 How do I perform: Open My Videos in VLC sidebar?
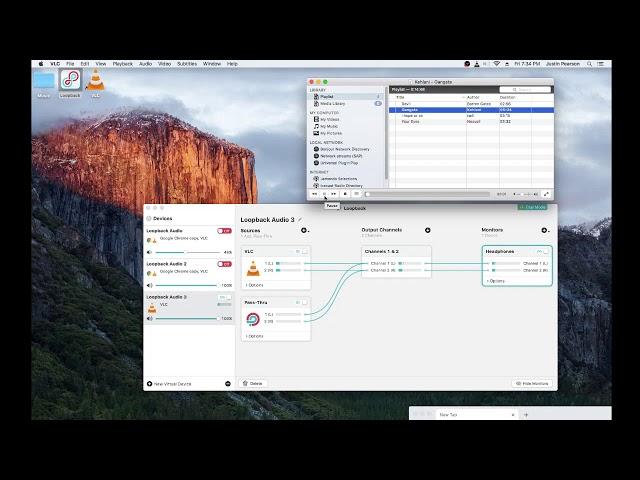click(x=327, y=119)
